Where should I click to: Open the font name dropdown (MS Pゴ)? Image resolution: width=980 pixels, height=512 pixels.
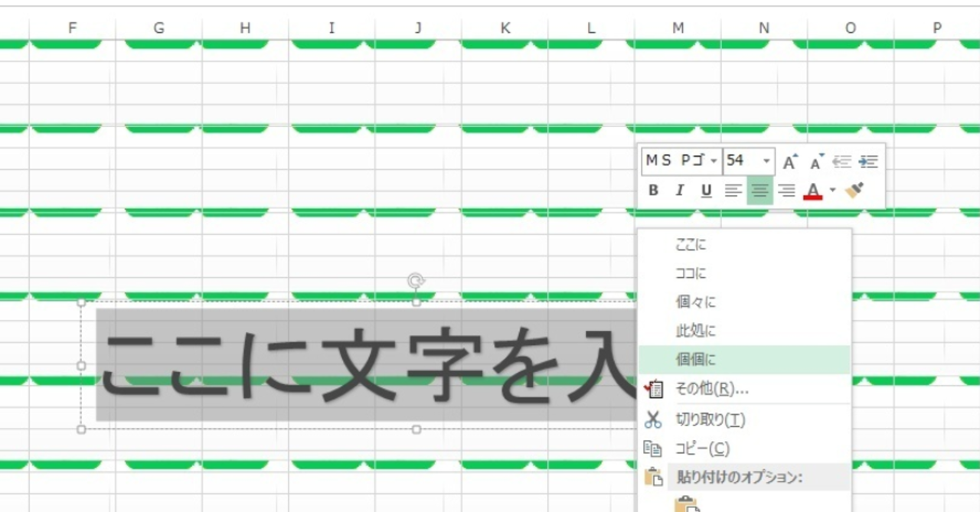click(x=714, y=161)
